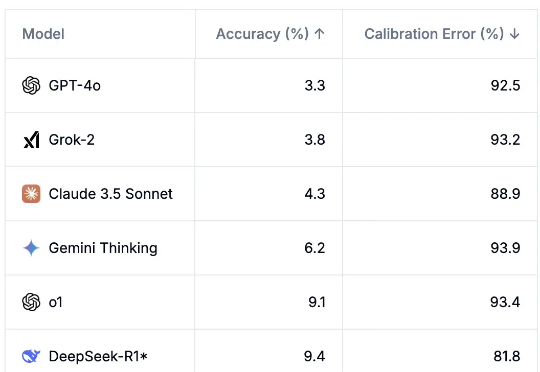This screenshot has height=372, width=540.
Task: Select the Gemini Thinking model name
Action: click(103, 248)
